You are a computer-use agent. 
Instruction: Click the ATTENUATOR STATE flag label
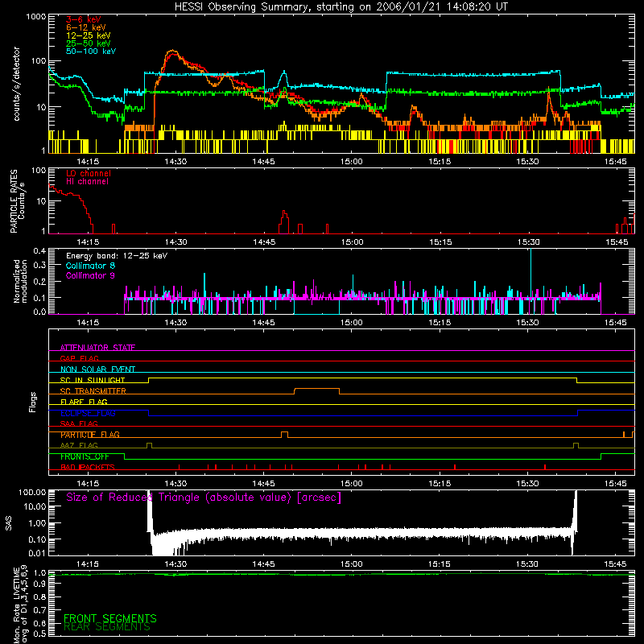point(97,348)
